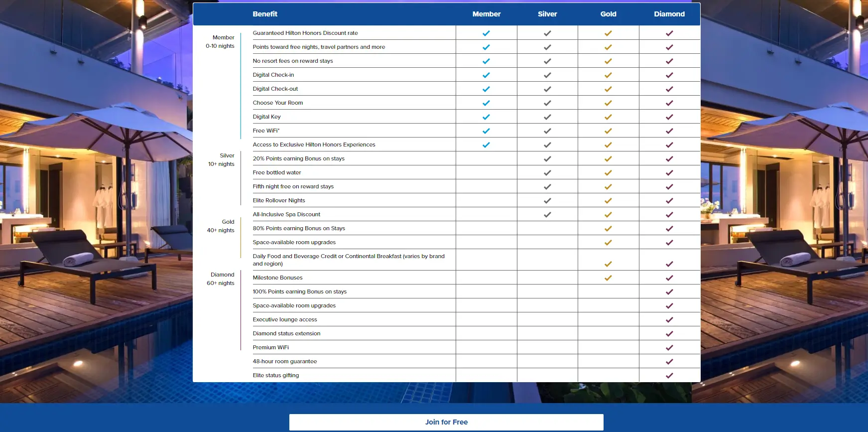
Task: Click Diamond checkmark for Elite status gifting
Action: pyautogui.click(x=669, y=376)
